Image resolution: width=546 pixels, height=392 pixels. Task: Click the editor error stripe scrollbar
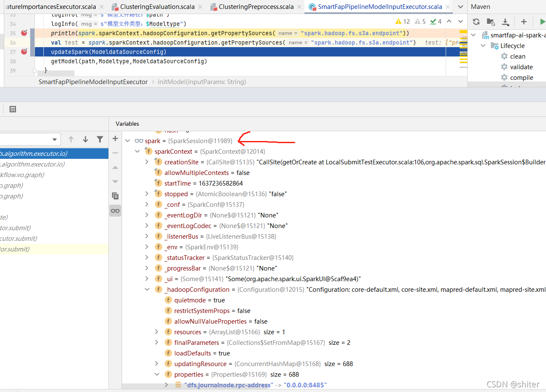(464, 51)
